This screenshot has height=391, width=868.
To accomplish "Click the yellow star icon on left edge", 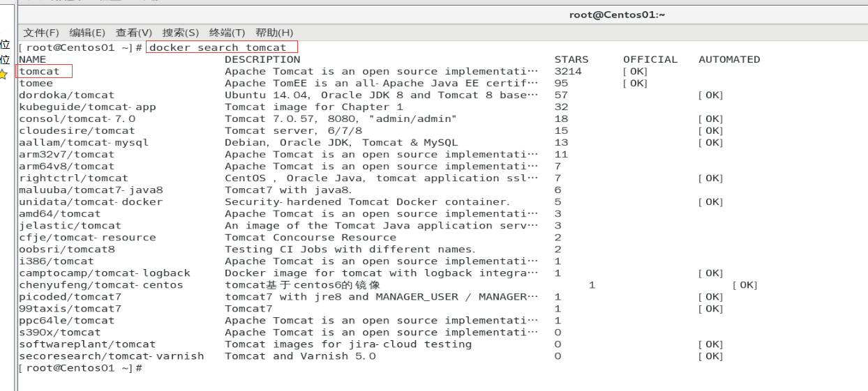I will click(x=3, y=75).
